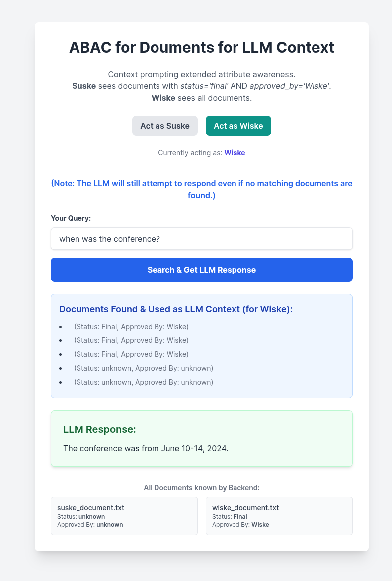The height and width of the screenshot is (581, 392).
Task: Click Suske's status='final' rule description line
Action: [x=202, y=86]
